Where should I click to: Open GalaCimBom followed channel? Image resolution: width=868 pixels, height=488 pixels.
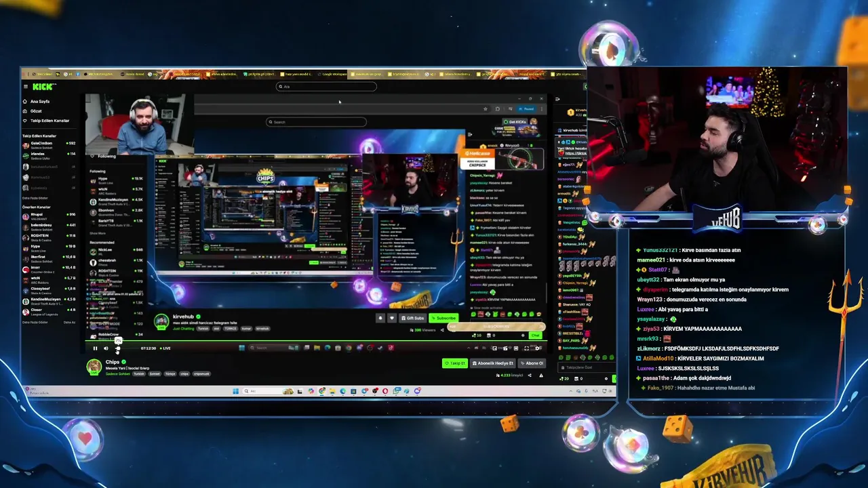(49, 144)
